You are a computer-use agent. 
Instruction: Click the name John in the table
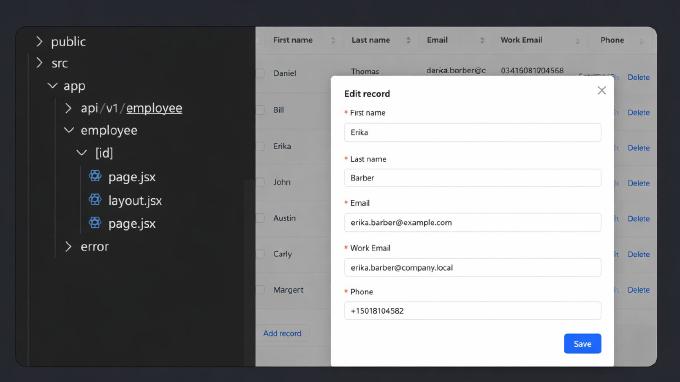click(x=282, y=182)
